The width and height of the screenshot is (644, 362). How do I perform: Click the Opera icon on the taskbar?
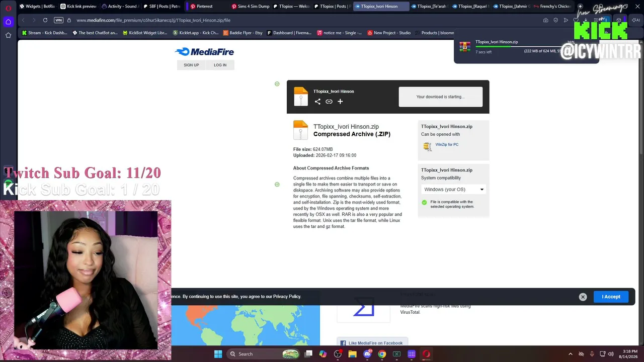point(426,354)
